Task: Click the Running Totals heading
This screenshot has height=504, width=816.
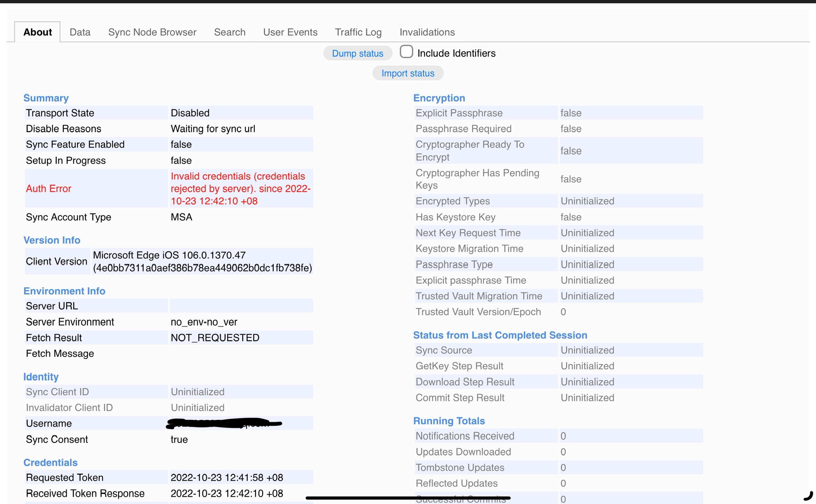Action: tap(449, 421)
